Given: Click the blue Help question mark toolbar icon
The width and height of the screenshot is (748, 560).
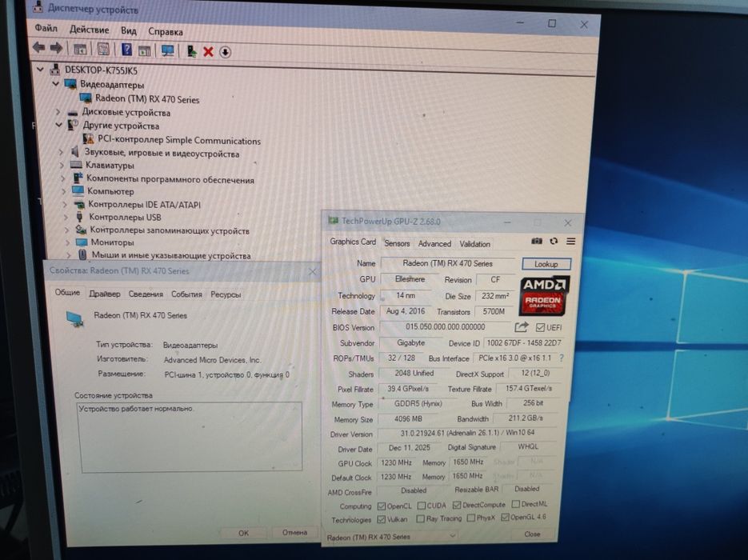Looking at the screenshot, I should click(126, 49).
